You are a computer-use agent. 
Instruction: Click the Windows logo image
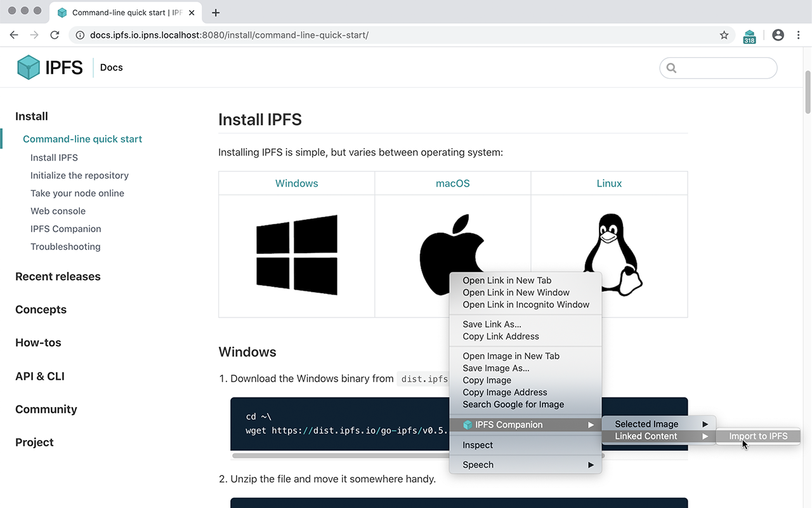296,255
